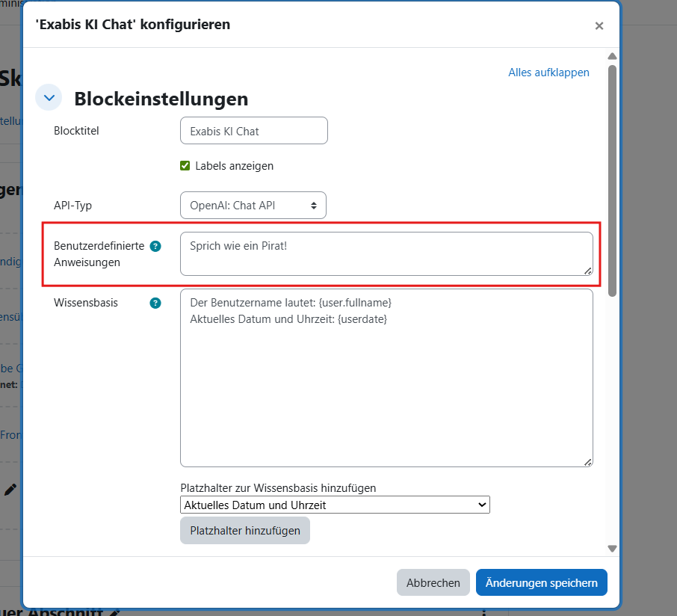Click the scrollbar down arrow
The height and width of the screenshot is (616, 677).
tap(612, 548)
